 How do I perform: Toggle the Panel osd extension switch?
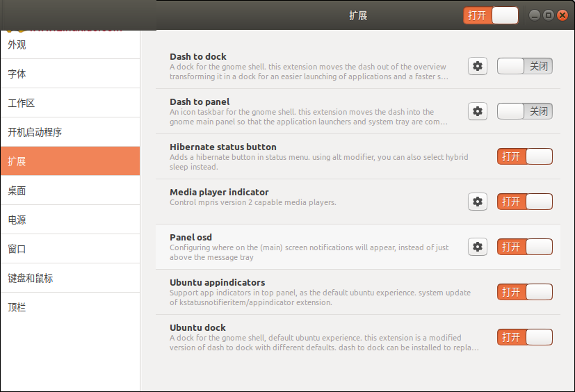coord(524,247)
